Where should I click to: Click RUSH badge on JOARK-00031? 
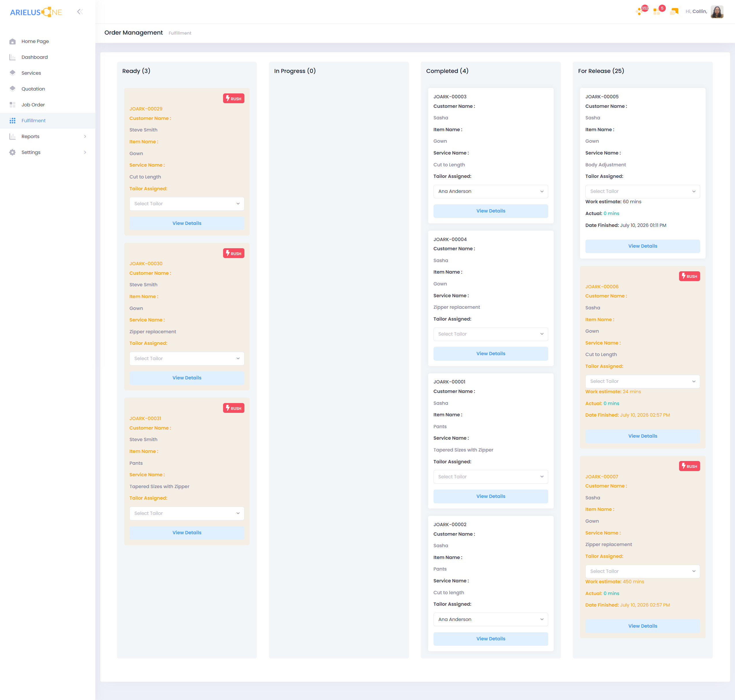pos(233,408)
